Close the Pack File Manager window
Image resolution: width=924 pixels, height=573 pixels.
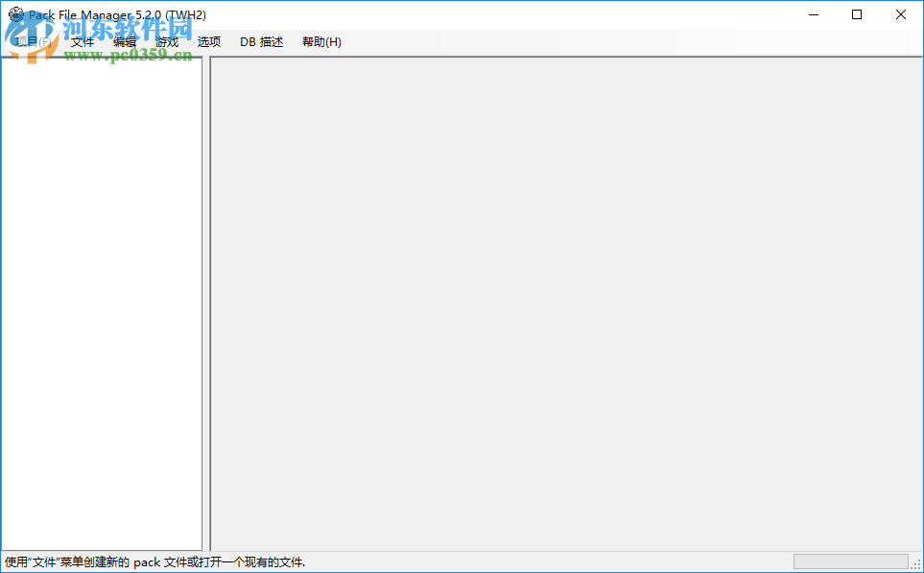(899, 14)
